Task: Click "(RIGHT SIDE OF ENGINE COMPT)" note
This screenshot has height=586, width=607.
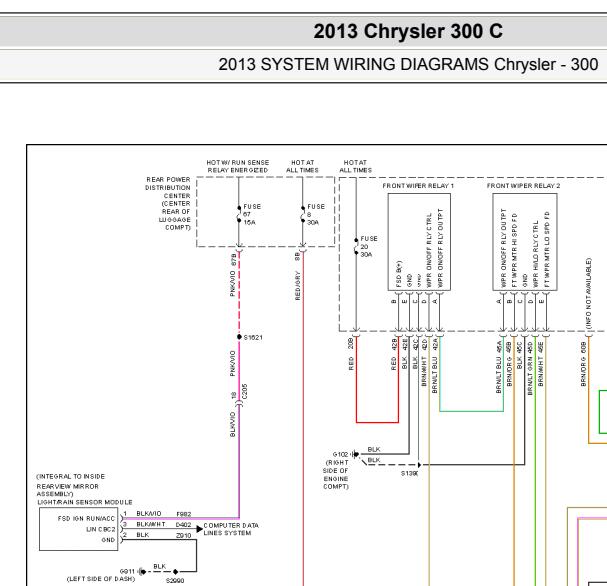Action: [336, 475]
